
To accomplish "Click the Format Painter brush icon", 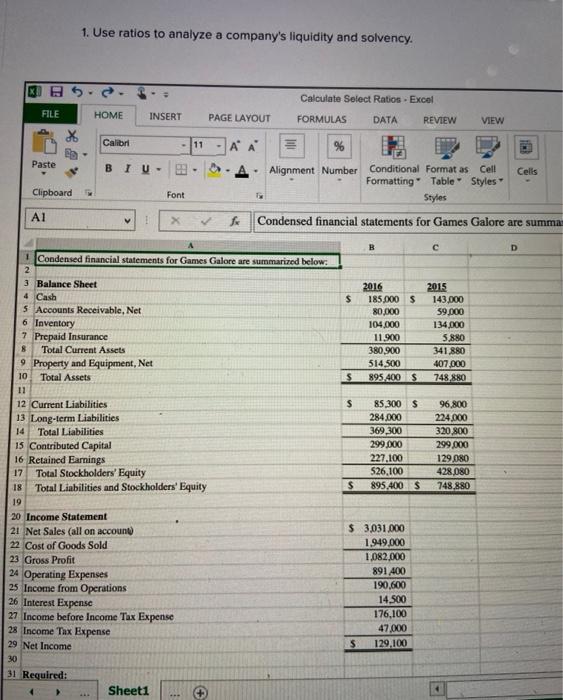I will point(71,172).
